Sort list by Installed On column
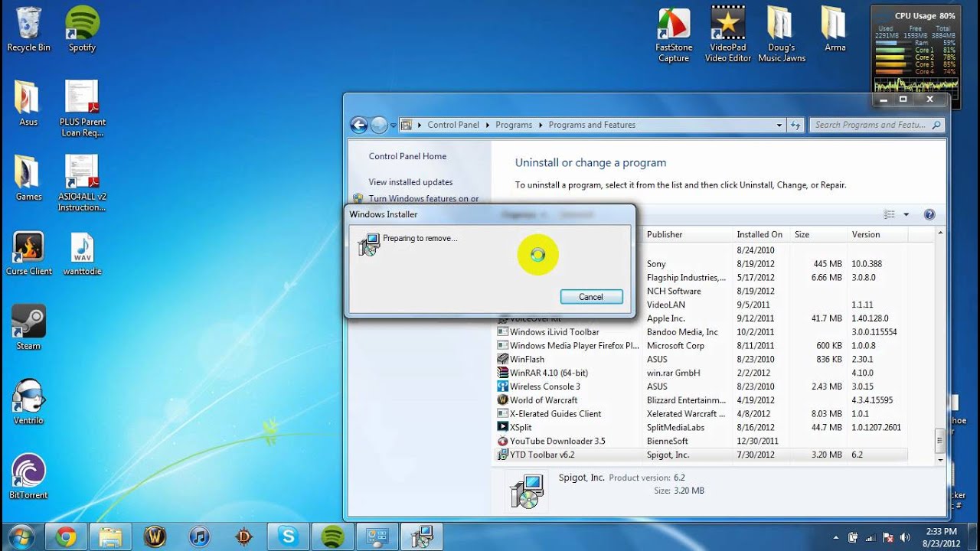This screenshot has height=551, width=980. [x=759, y=235]
